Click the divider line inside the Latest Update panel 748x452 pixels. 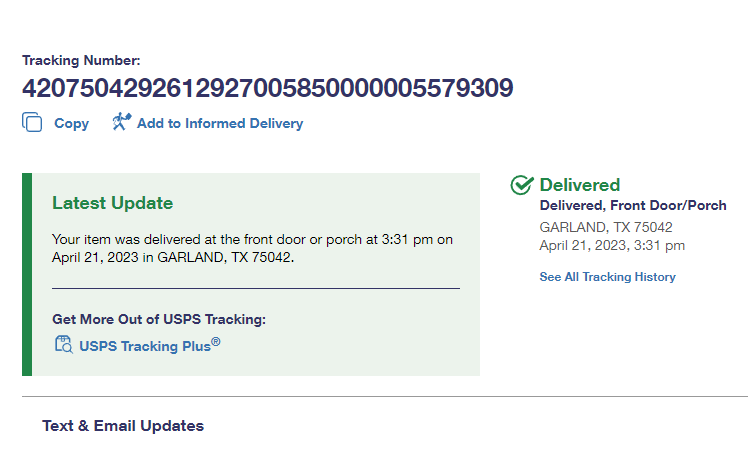(x=256, y=288)
